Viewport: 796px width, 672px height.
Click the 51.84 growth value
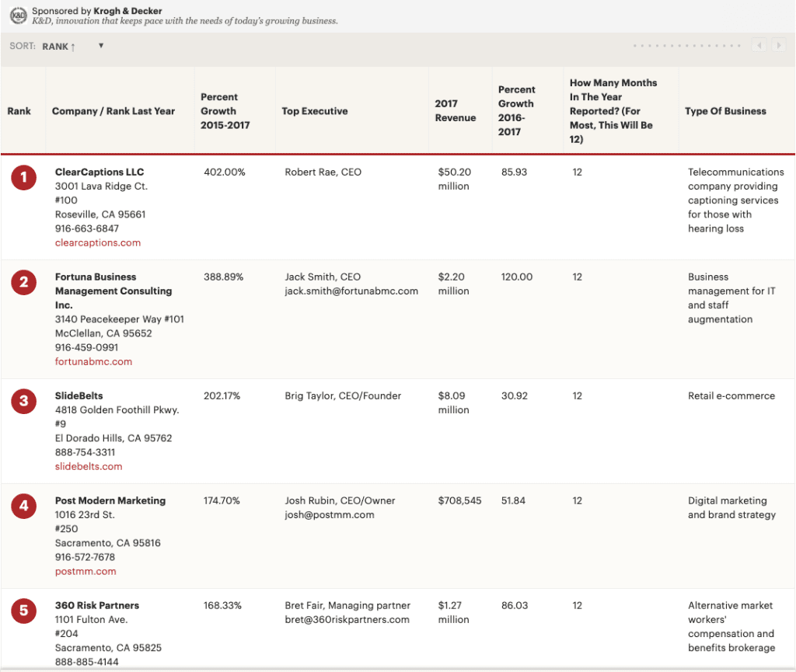[514, 500]
